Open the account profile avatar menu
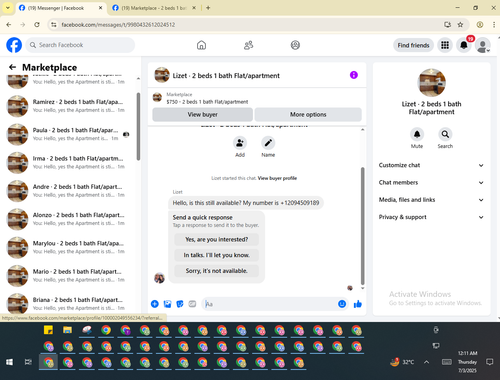 483,45
